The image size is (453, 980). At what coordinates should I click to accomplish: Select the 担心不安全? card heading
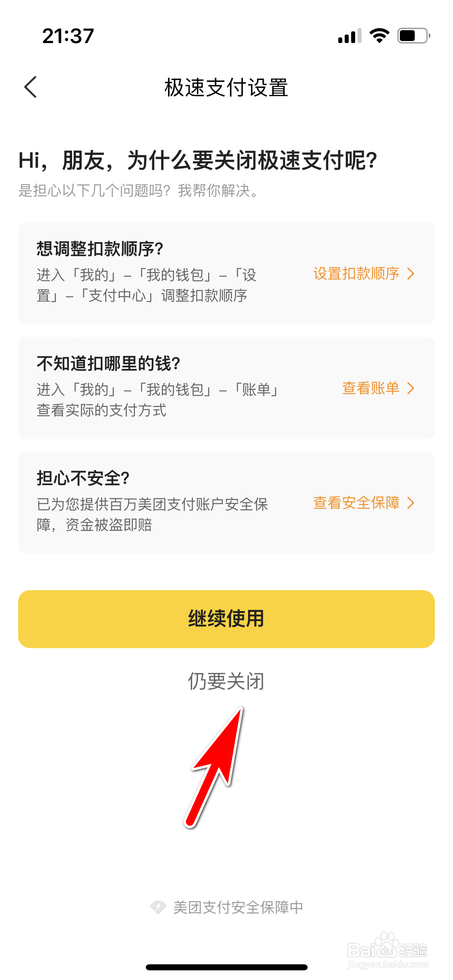coord(83,478)
